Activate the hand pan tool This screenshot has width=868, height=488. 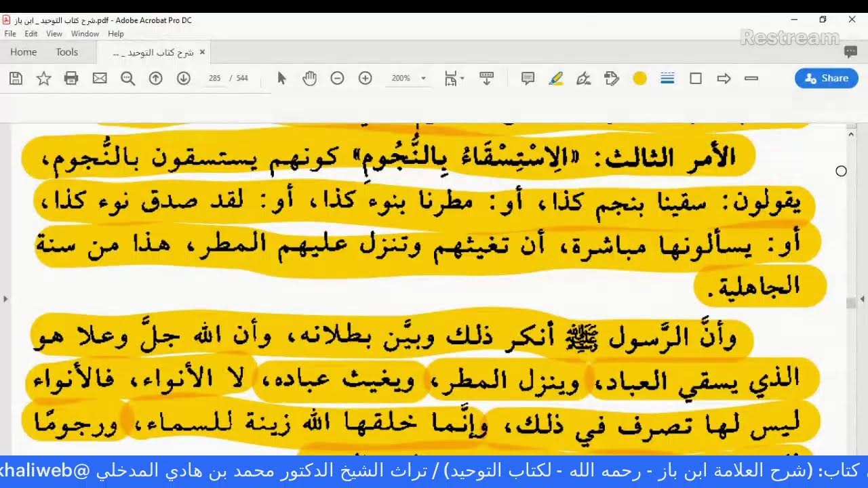(x=310, y=79)
